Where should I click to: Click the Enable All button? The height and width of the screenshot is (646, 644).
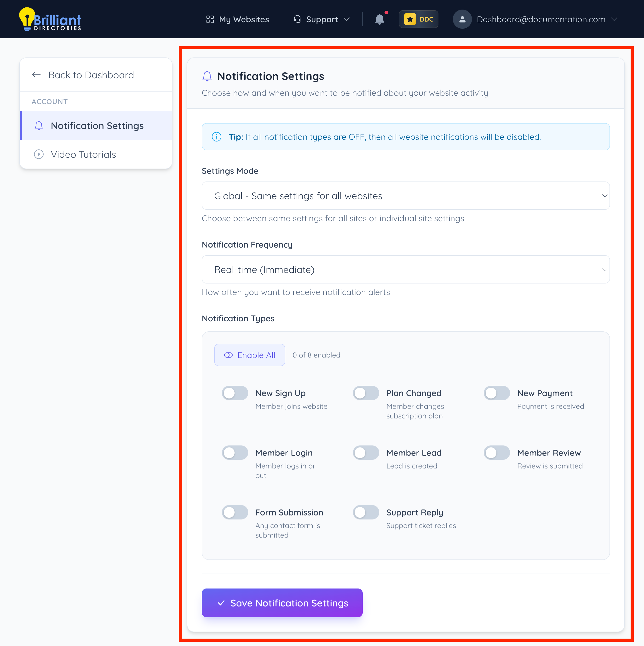250,355
